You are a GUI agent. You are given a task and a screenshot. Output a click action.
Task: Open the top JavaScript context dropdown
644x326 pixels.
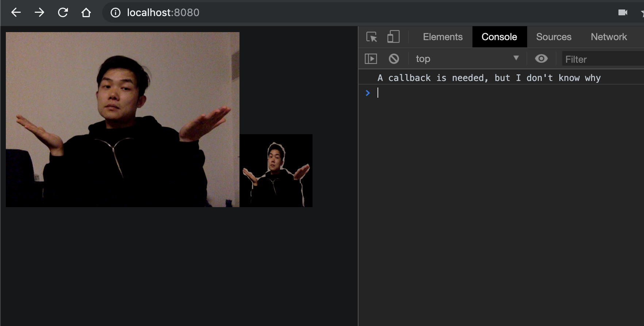[x=467, y=59]
